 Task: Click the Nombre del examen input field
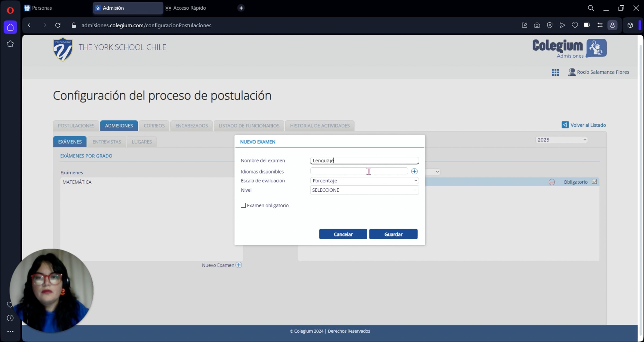tap(364, 161)
